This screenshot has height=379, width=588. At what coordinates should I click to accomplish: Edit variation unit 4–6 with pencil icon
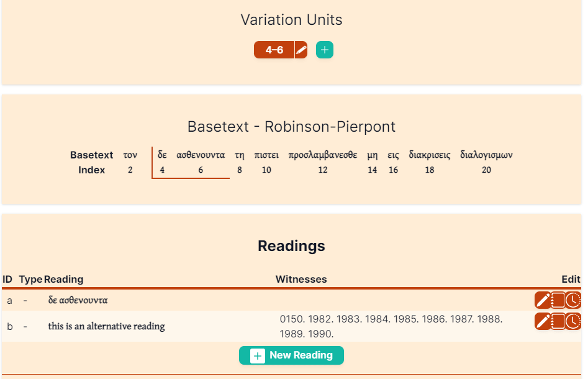pos(301,50)
